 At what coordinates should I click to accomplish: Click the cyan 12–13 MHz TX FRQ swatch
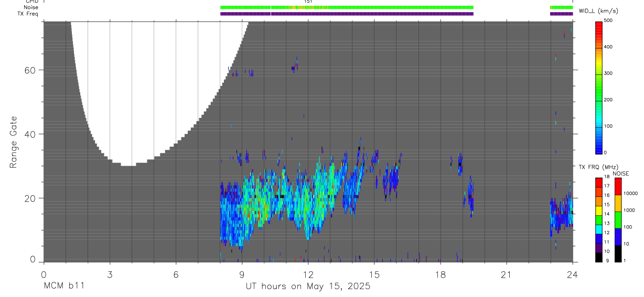tap(599, 228)
